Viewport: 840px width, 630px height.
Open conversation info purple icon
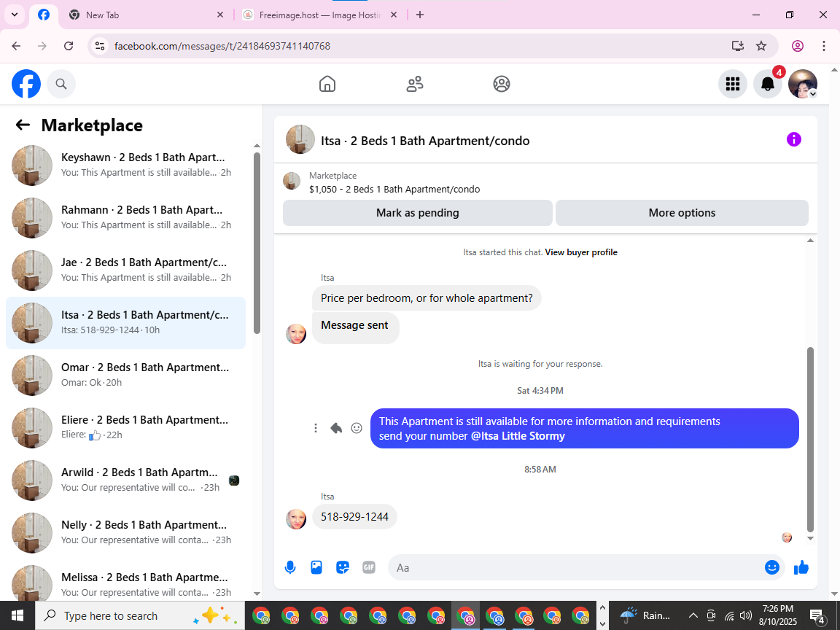tap(793, 139)
